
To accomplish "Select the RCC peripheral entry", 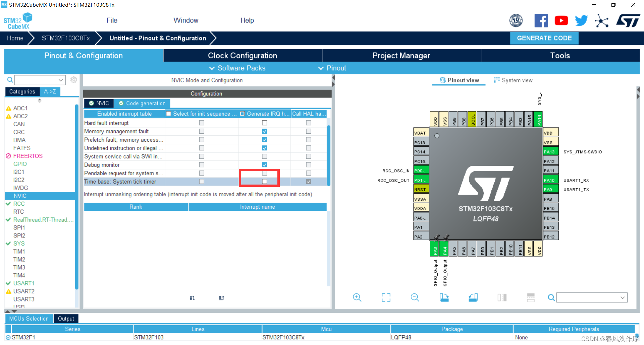I will (x=19, y=204).
